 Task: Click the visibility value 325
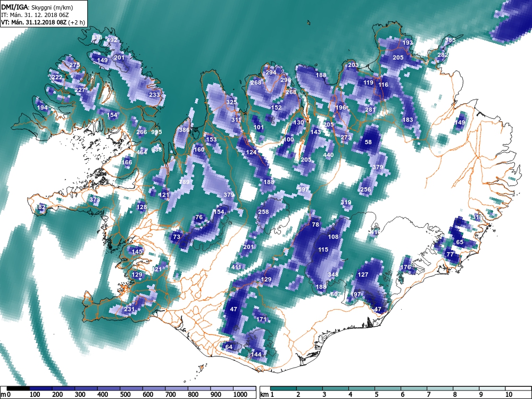[232, 102]
